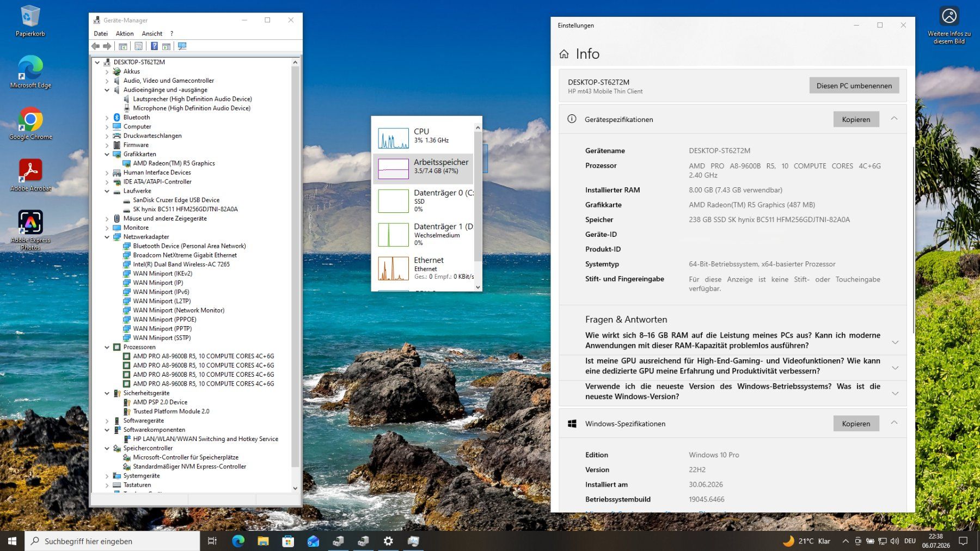The height and width of the screenshot is (551, 980).
Task: Open the properties toolbar icon in Geräte-Manager
Action: [x=138, y=46]
